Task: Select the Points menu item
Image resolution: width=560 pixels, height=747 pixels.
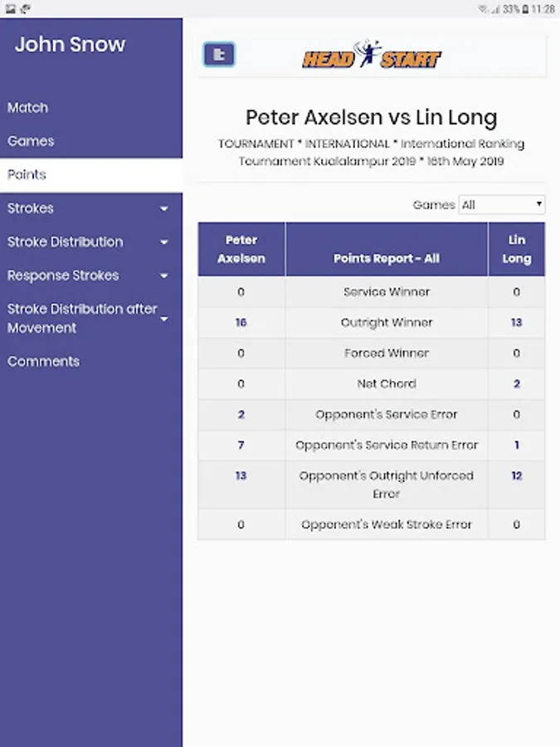Action: (x=27, y=175)
